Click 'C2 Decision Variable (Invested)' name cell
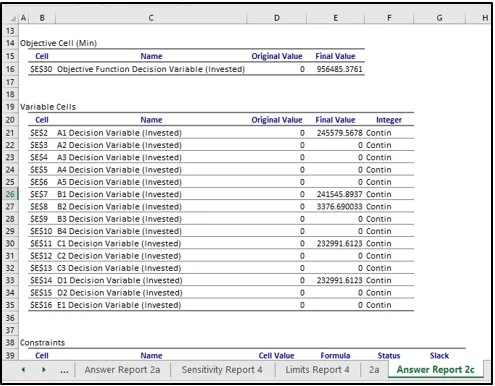The image size is (495, 386). pyautogui.click(x=119, y=256)
